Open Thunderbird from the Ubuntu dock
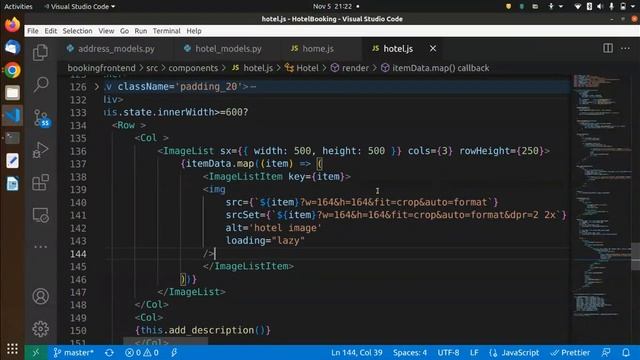The height and width of the screenshot is (360, 640). point(12,47)
